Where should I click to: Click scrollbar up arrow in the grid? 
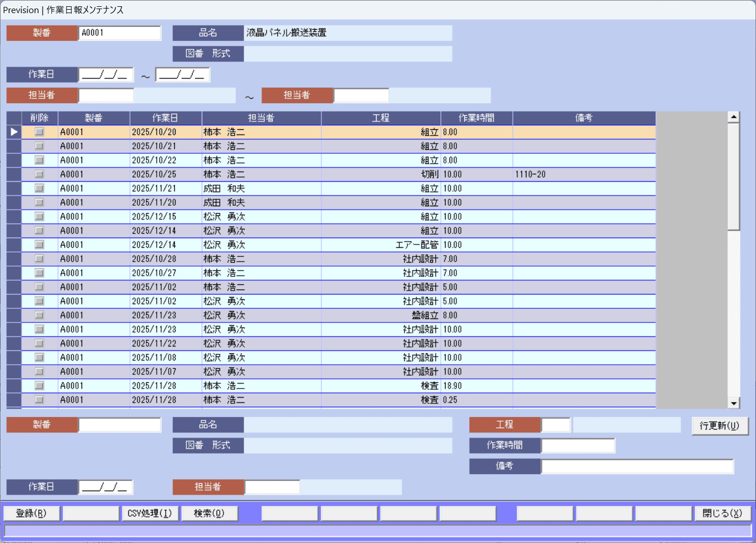click(x=734, y=117)
